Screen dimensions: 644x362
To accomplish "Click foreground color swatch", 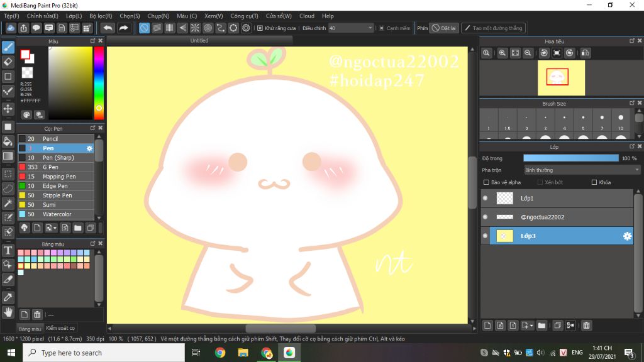I will point(25,55).
